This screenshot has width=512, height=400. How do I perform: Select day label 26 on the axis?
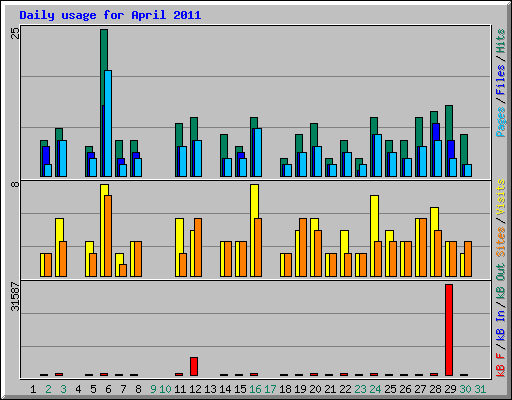tap(405, 389)
